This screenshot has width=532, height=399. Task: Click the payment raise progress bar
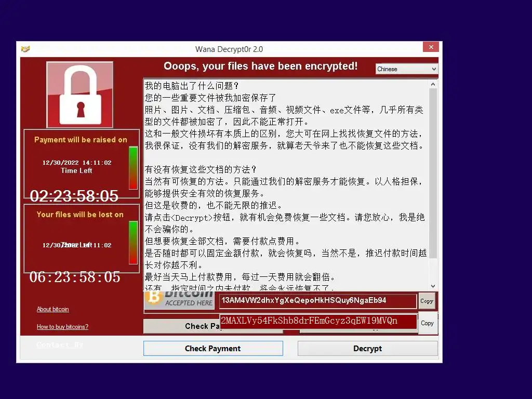point(134,168)
